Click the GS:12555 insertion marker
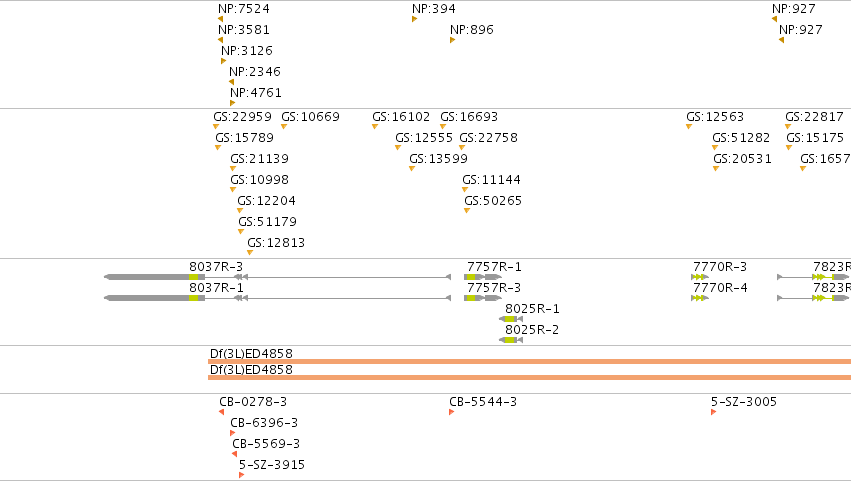 (398, 148)
